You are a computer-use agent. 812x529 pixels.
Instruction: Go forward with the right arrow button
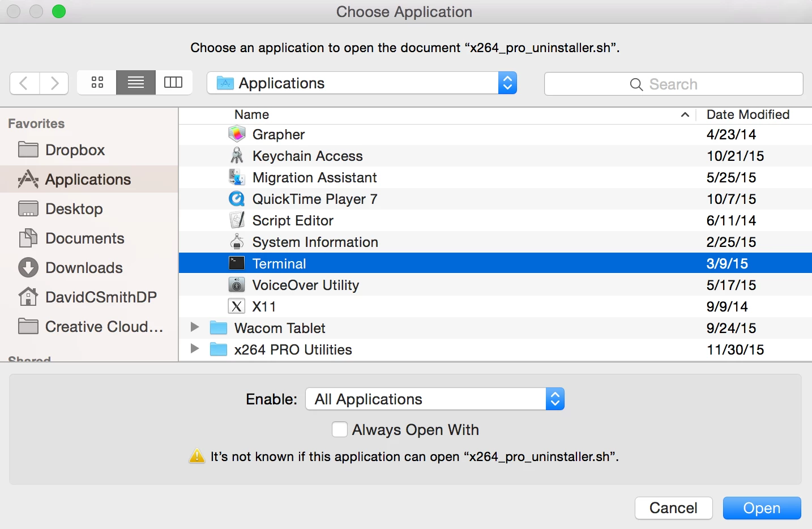click(54, 83)
